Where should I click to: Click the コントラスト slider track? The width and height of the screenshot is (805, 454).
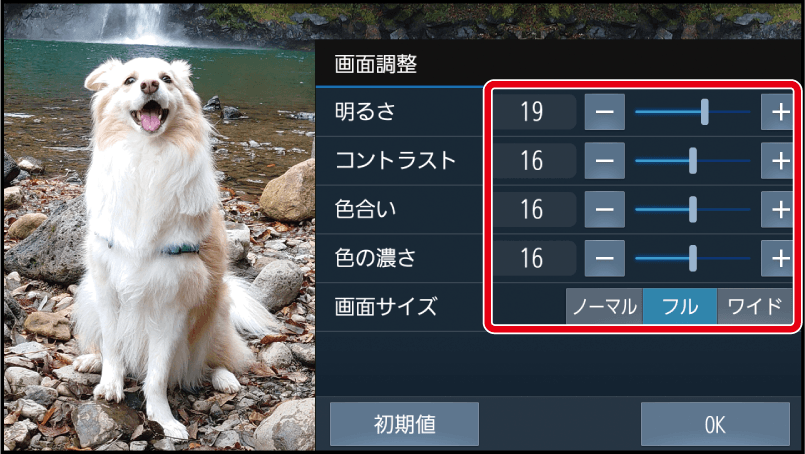point(693,161)
